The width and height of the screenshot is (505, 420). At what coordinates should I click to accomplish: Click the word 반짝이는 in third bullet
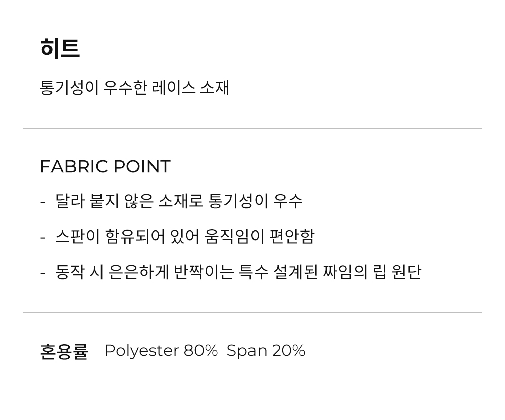204,272
